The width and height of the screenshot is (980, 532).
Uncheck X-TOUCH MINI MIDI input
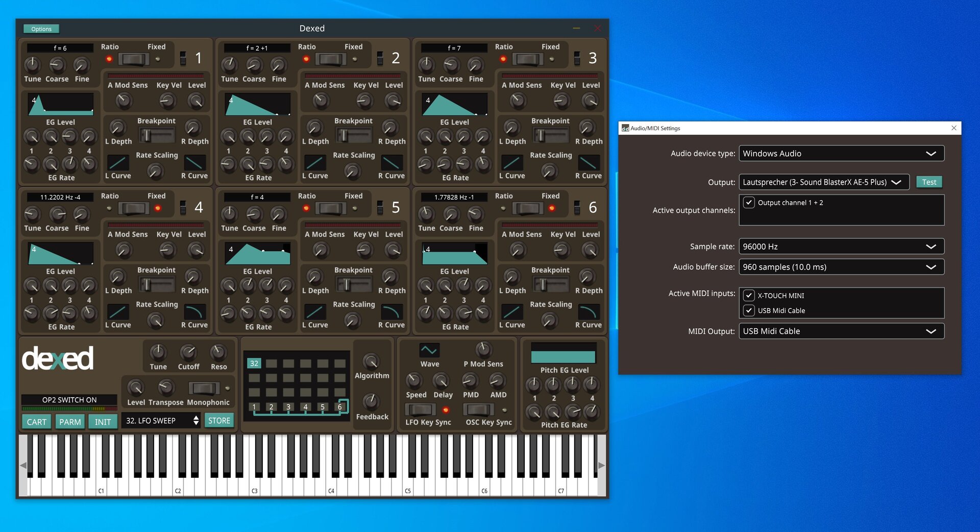point(749,296)
